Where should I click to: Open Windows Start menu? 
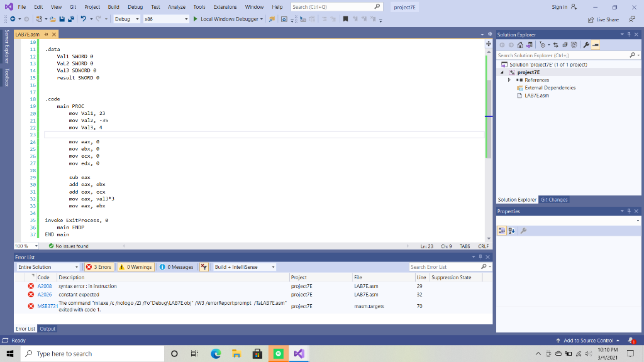[x=10, y=353]
